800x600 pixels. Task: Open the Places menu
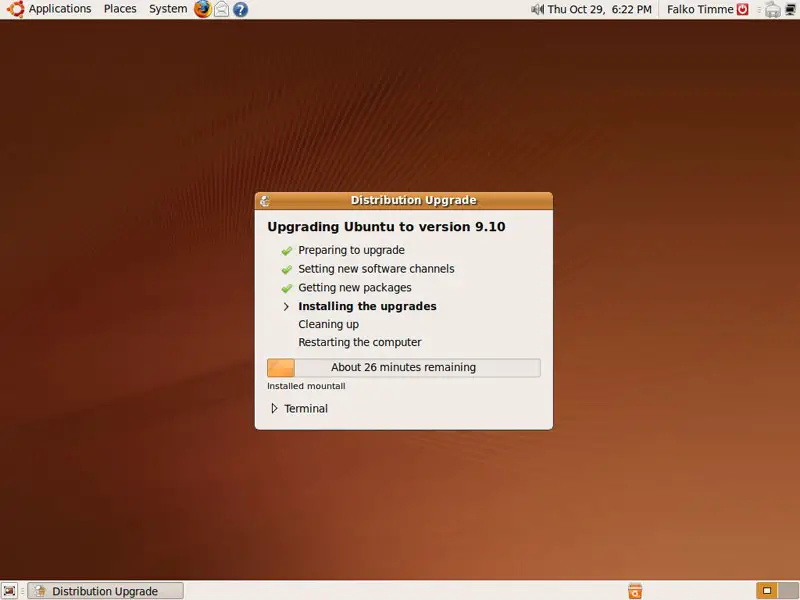120,9
